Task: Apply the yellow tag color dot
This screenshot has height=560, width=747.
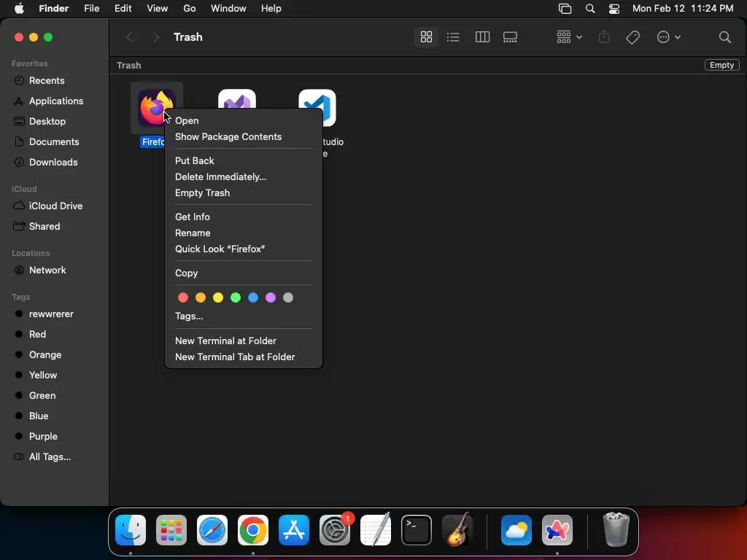Action: click(x=218, y=297)
